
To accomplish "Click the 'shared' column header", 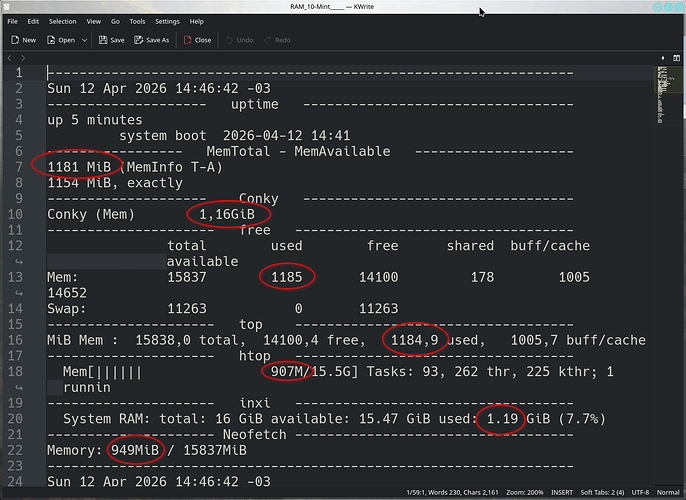I will (470, 246).
